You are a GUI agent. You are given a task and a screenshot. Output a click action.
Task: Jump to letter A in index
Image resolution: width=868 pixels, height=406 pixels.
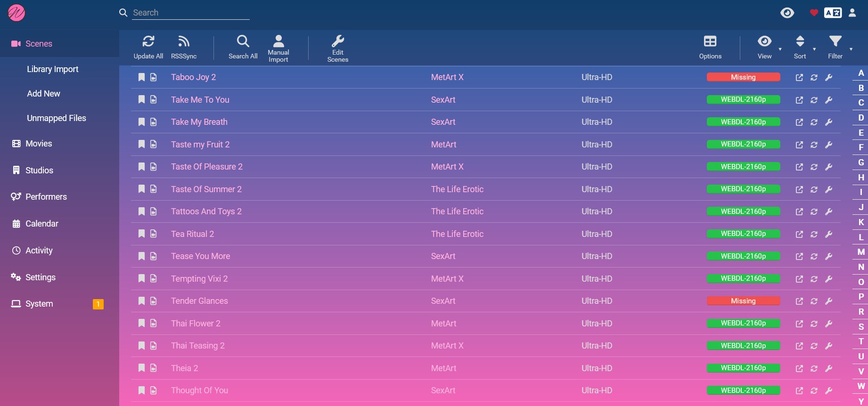coord(861,73)
